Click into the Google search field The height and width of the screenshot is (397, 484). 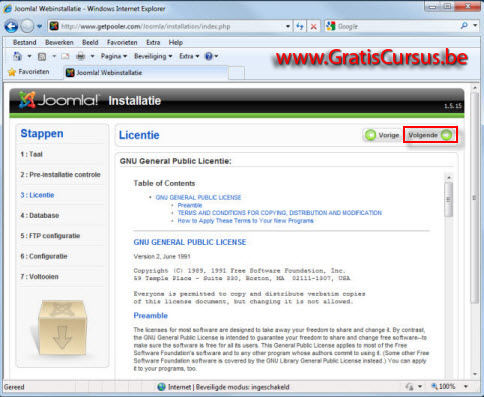(397, 26)
